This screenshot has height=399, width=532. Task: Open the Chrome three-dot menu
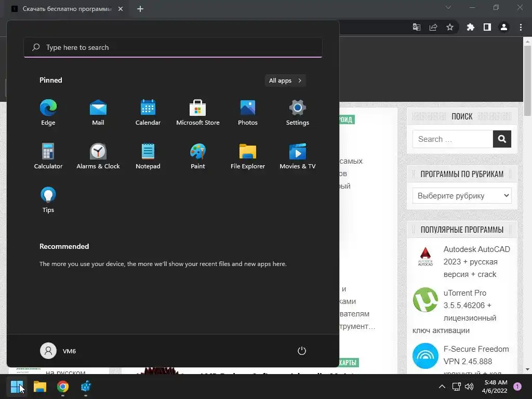[x=521, y=27]
